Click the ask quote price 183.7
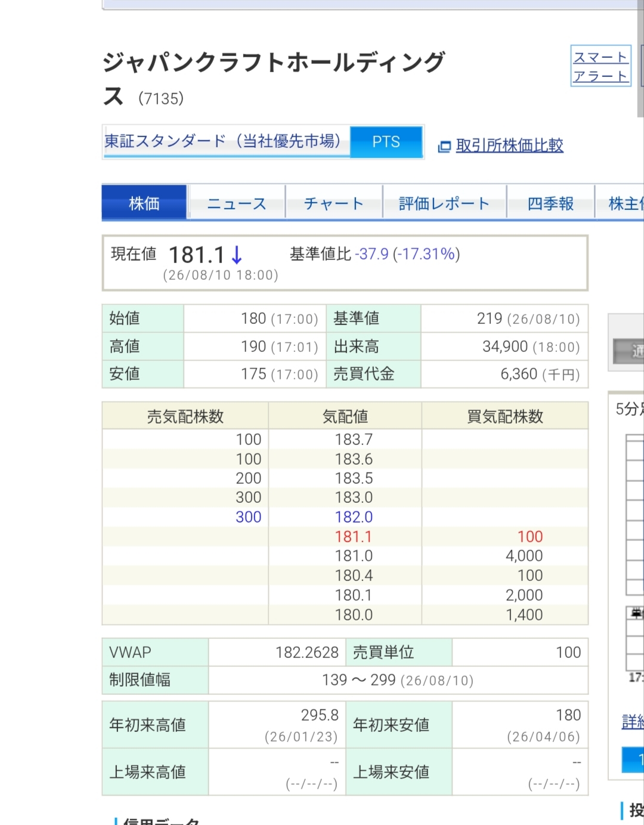 click(354, 440)
